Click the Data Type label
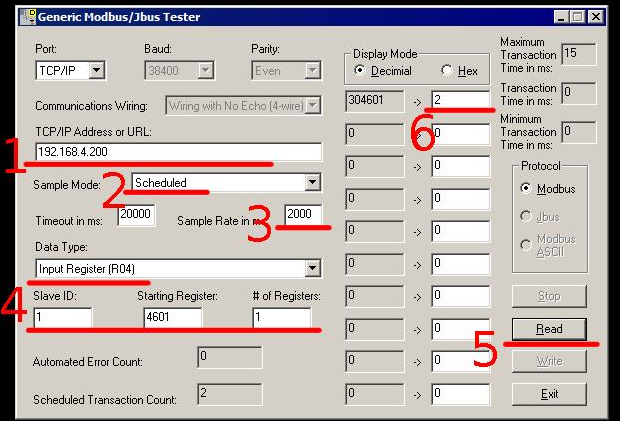 (x=61, y=247)
